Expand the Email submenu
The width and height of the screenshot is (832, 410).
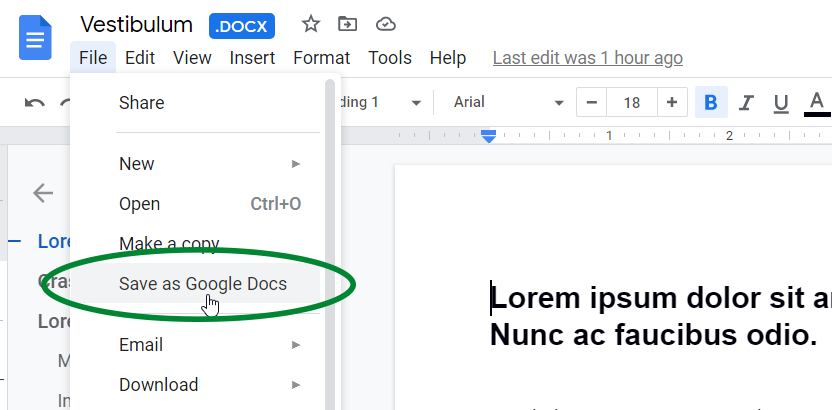point(199,345)
